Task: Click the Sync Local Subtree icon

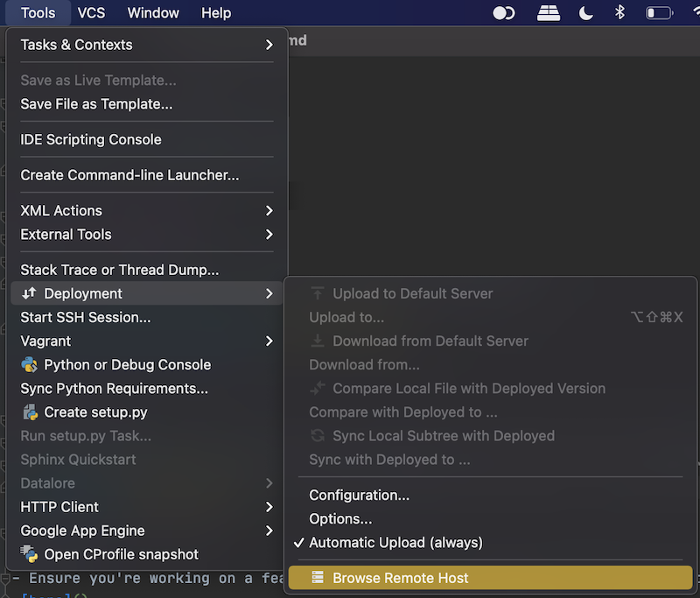Action: coord(318,435)
